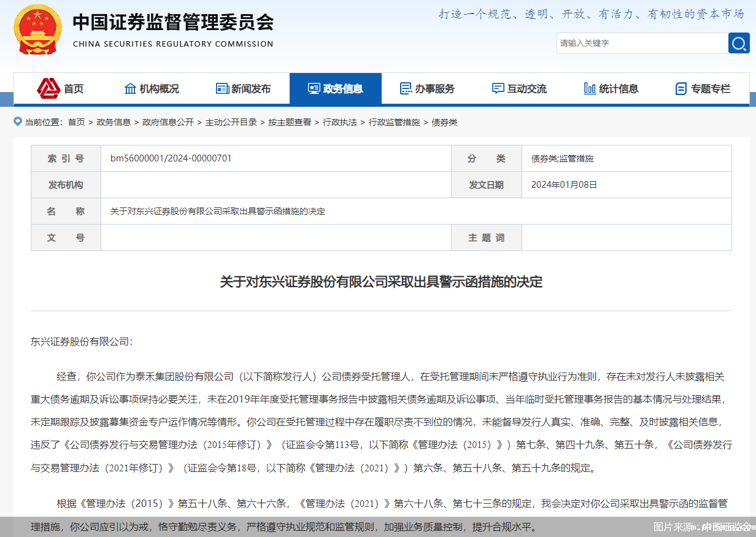Click 首页 in the breadcrumb trail
This screenshot has width=756, height=537.
[x=76, y=122]
